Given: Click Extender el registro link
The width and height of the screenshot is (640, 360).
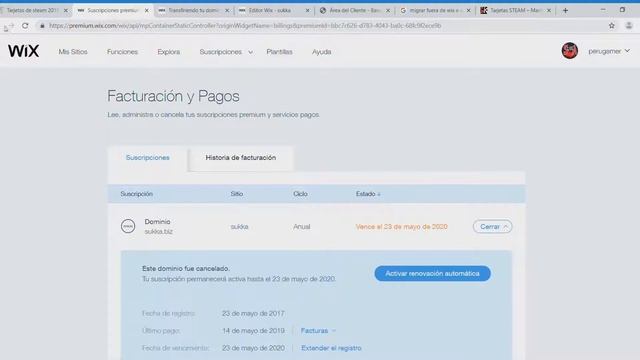Looking at the screenshot, I should coord(331,348).
